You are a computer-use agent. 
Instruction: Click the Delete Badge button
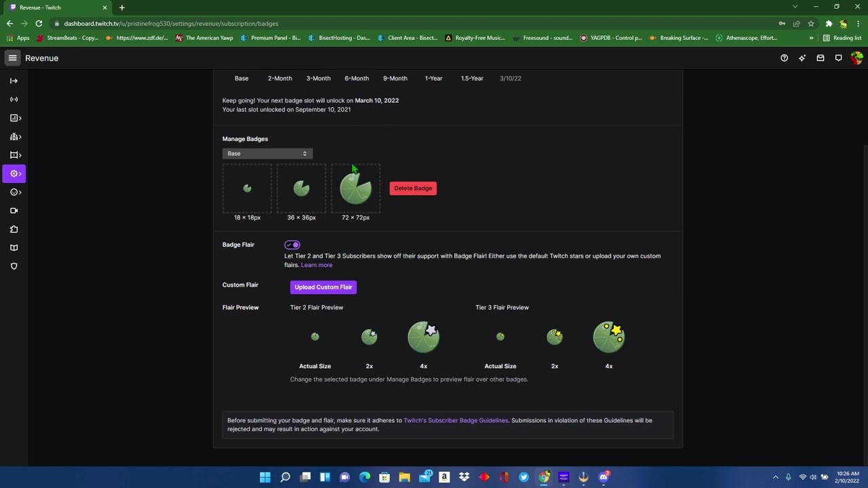click(x=413, y=188)
